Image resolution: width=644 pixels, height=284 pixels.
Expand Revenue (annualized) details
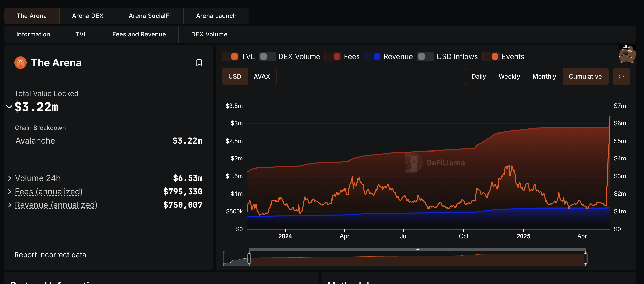click(x=10, y=205)
